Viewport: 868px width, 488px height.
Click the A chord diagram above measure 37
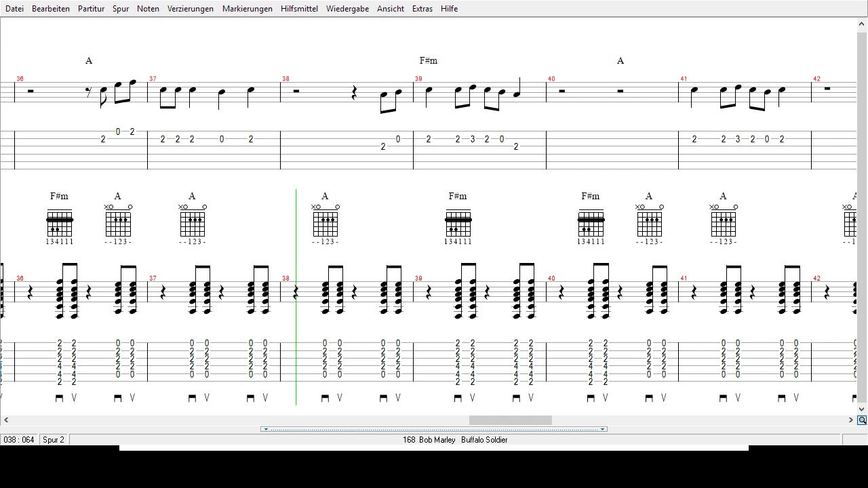pos(193,221)
